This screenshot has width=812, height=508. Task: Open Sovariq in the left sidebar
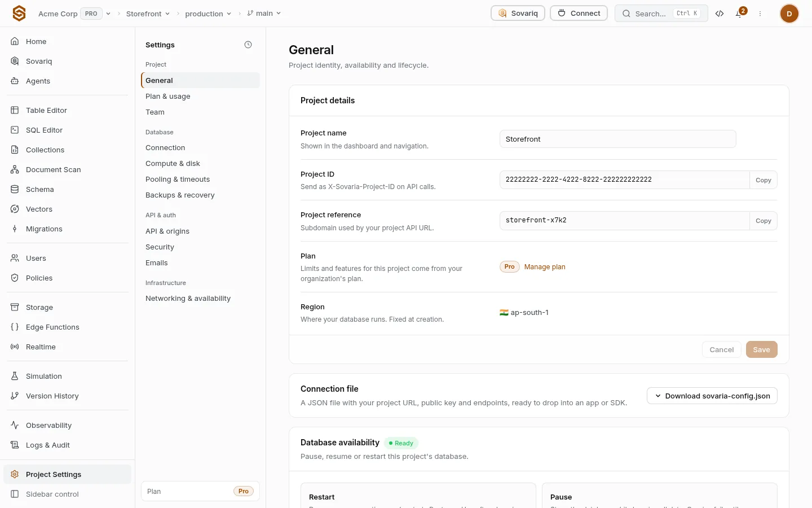(x=68, y=61)
